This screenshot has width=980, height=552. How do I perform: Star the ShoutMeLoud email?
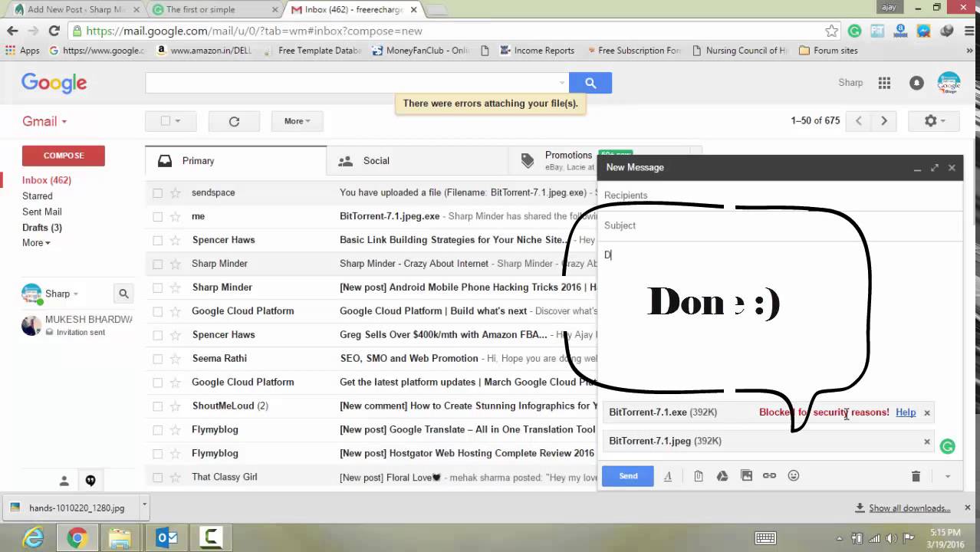[175, 406]
